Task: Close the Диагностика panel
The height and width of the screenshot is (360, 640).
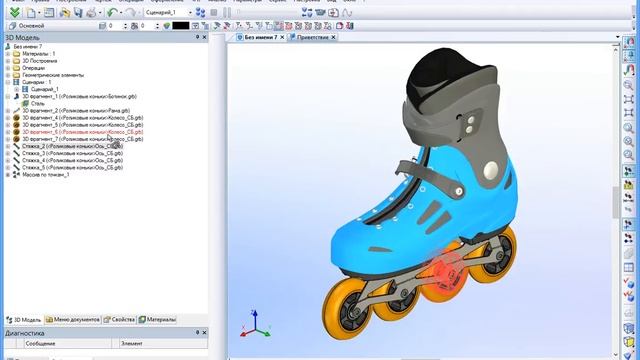Action: click(x=204, y=333)
